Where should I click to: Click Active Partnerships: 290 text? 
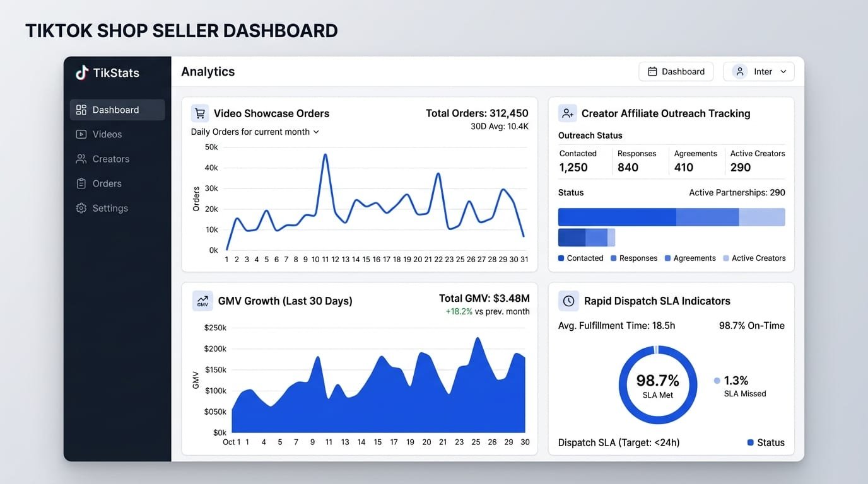click(737, 193)
